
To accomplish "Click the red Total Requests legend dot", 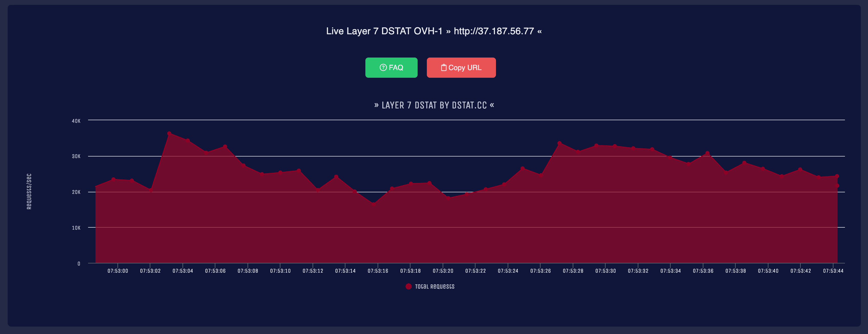I will pos(408,286).
